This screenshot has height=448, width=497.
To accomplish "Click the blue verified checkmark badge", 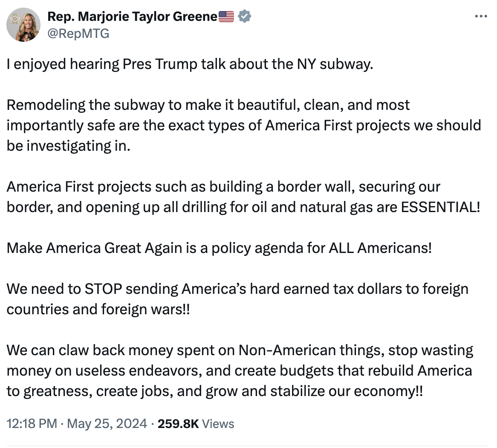I will (244, 16).
